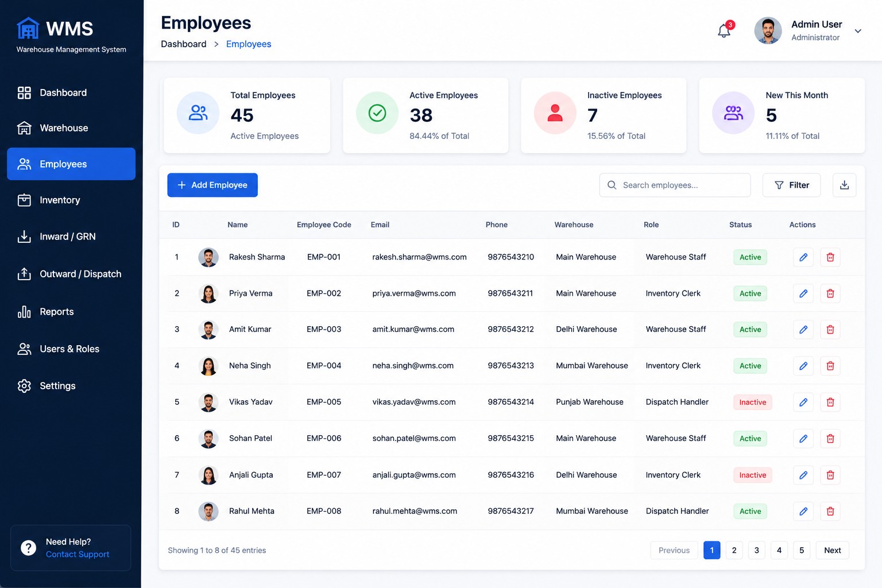Open the Reports section
Image resolution: width=882 pixels, height=588 pixels.
71,312
